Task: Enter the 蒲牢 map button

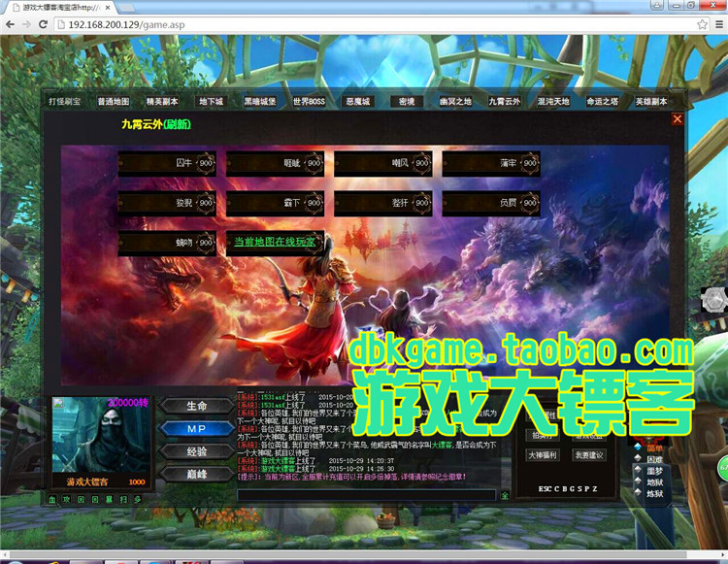Action: tap(491, 163)
